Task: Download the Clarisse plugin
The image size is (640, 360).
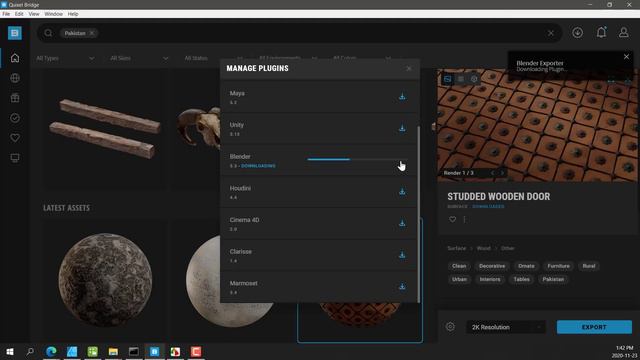Action: pos(402,255)
